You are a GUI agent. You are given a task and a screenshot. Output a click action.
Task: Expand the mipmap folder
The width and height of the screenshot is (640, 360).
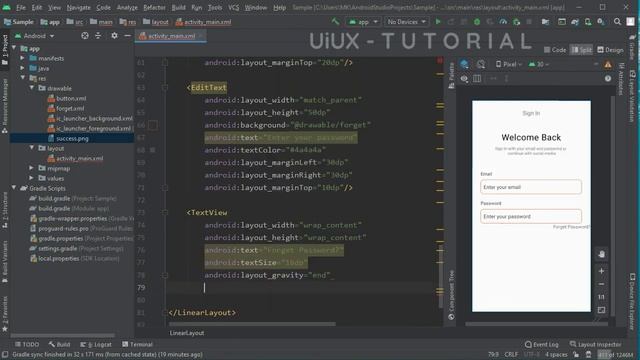(x=31, y=168)
